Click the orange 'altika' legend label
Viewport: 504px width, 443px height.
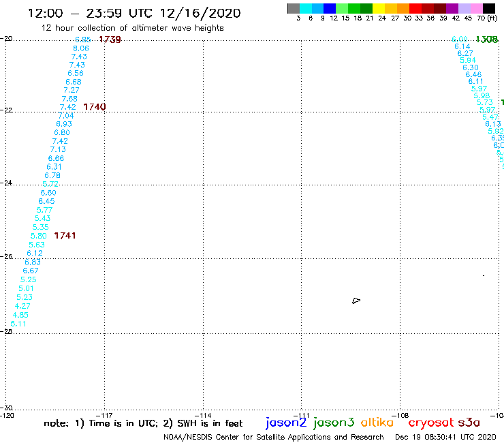point(377,423)
